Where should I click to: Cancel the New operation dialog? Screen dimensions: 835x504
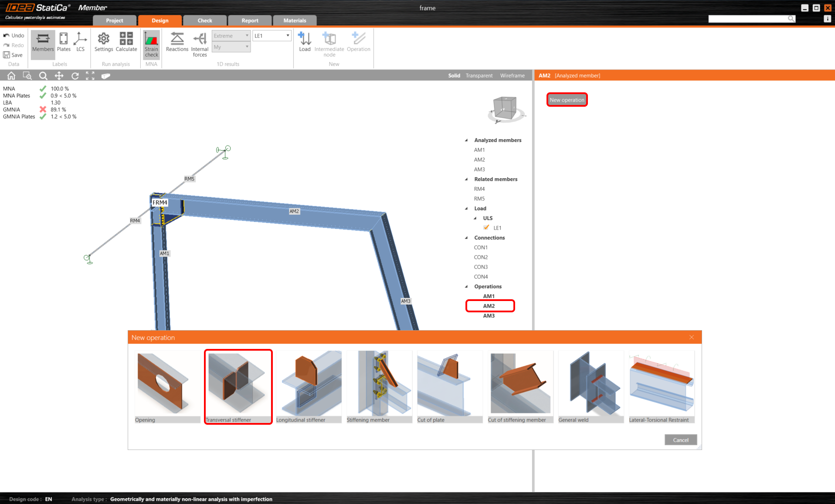click(681, 440)
